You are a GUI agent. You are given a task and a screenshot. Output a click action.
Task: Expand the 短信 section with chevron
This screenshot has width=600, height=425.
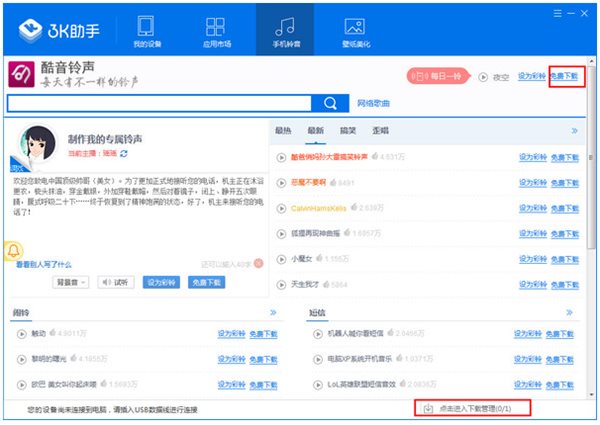[x=569, y=313]
